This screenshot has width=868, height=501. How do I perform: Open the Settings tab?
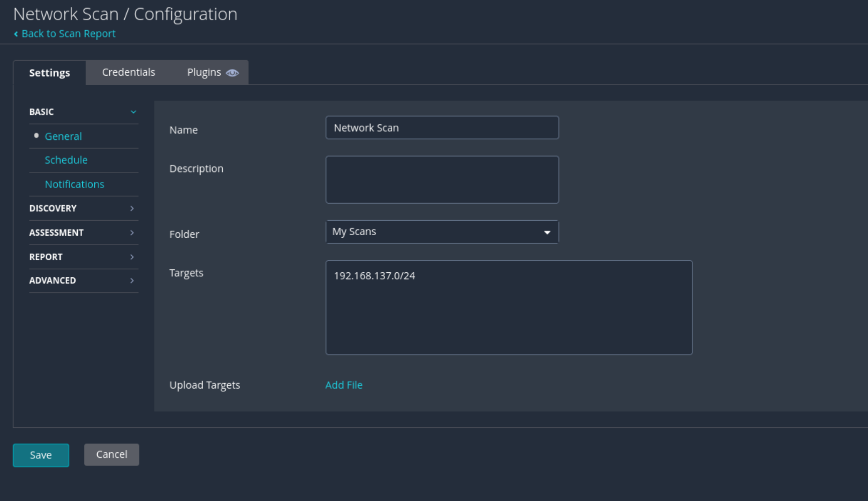(50, 73)
